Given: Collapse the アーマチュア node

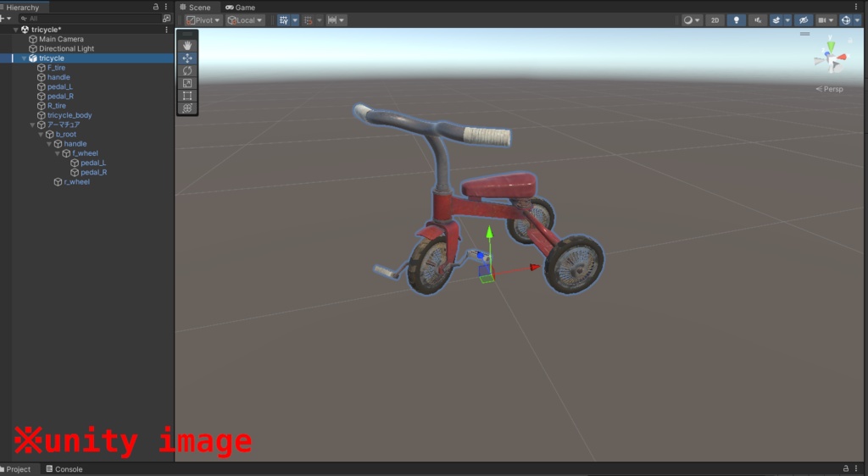Looking at the screenshot, I should click(x=32, y=125).
